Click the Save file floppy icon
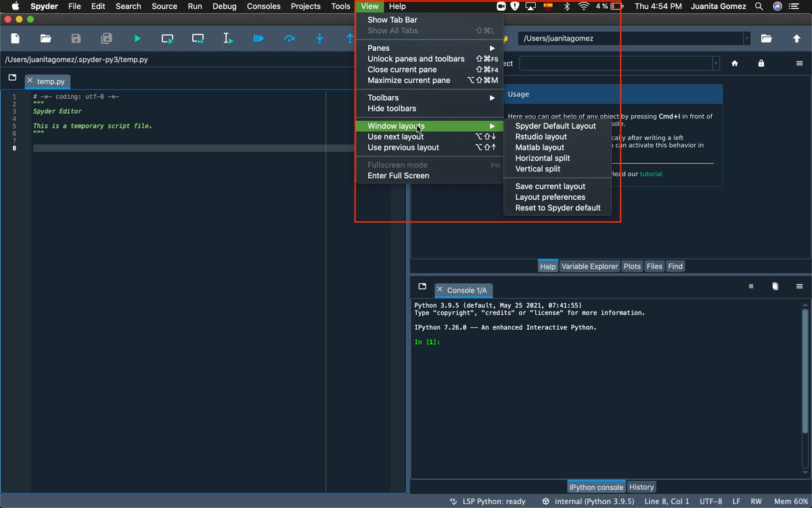812x508 pixels. (76, 39)
